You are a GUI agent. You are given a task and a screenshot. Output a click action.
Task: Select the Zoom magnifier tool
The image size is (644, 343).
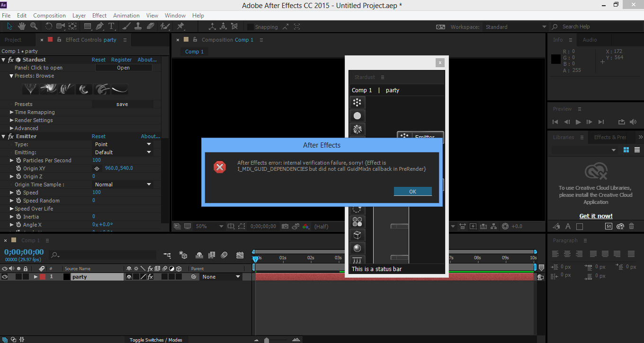tap(34, 26)
